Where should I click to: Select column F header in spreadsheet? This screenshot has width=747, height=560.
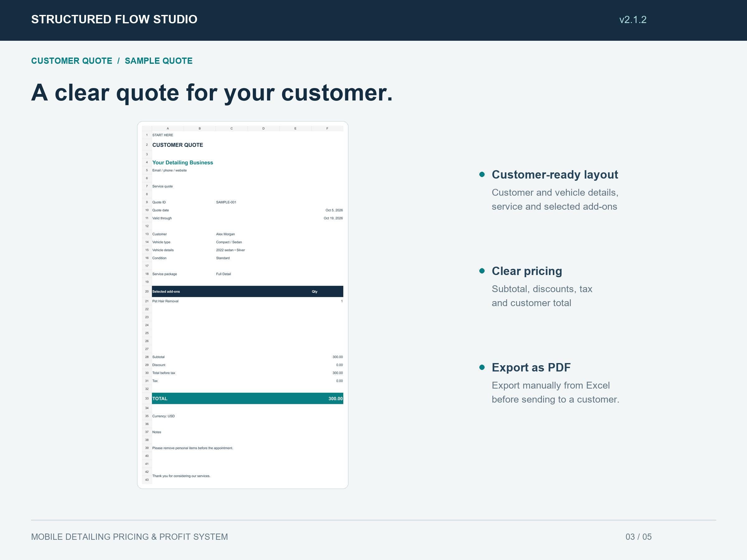pyautogui.click(x=327, y=128)
